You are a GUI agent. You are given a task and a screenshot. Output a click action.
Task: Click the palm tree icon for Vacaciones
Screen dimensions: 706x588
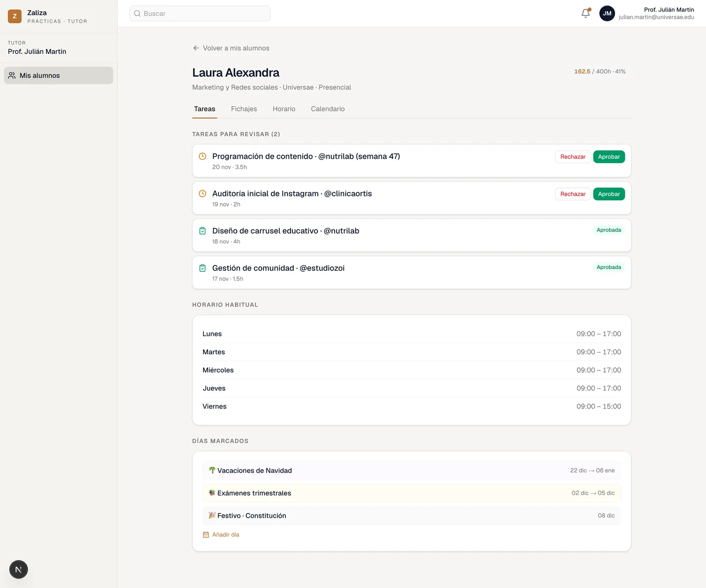click(x=212, y=470)
